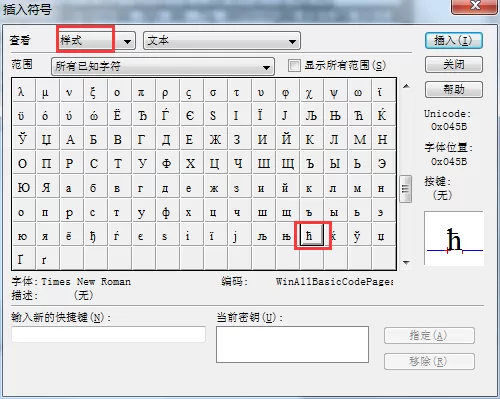Screen dimensions: 500x399
Task: Click inside the 当前密钥(U) list box
Action: (292, 344)
